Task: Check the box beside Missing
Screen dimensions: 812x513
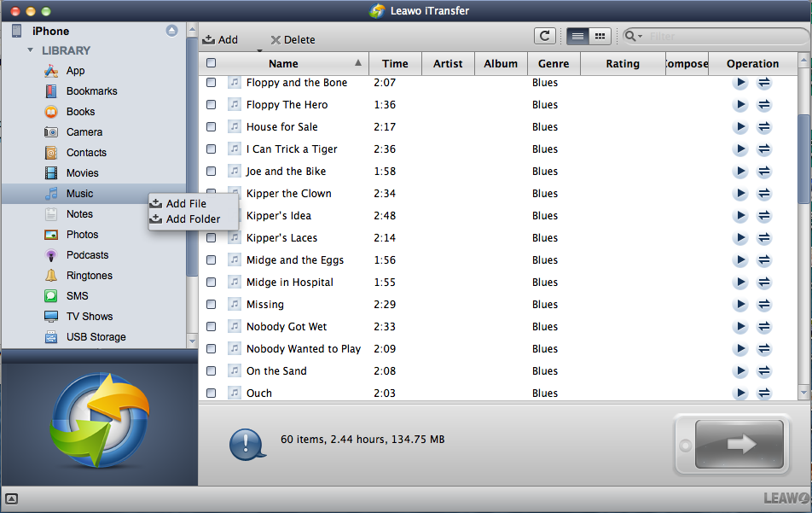Action: 211,305
